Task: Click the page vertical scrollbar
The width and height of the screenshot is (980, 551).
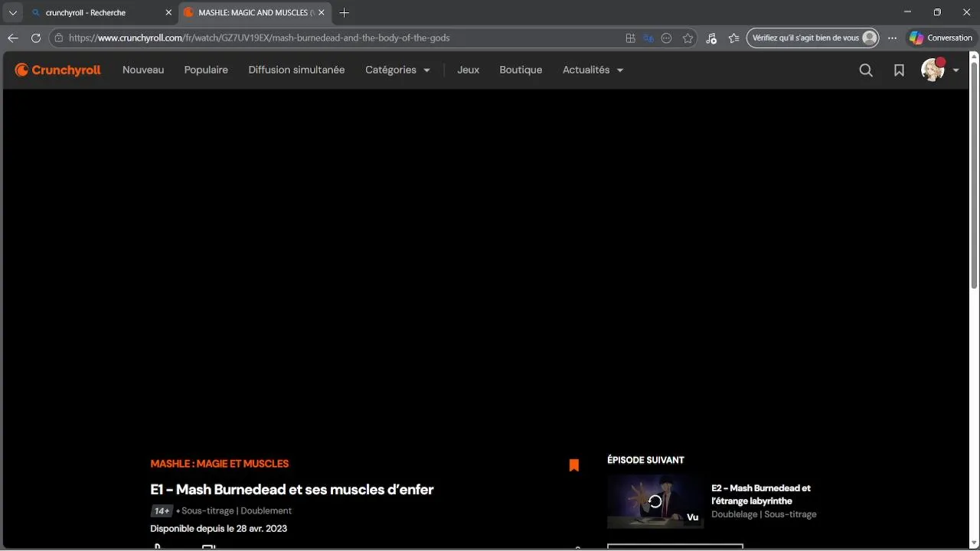Action: 975,176
